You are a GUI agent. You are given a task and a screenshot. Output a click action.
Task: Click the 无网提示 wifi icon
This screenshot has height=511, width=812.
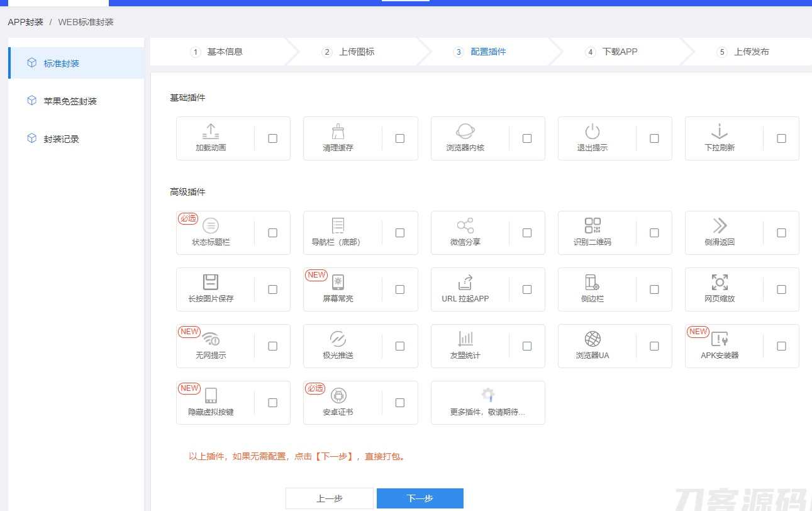[x=211, y=339]
